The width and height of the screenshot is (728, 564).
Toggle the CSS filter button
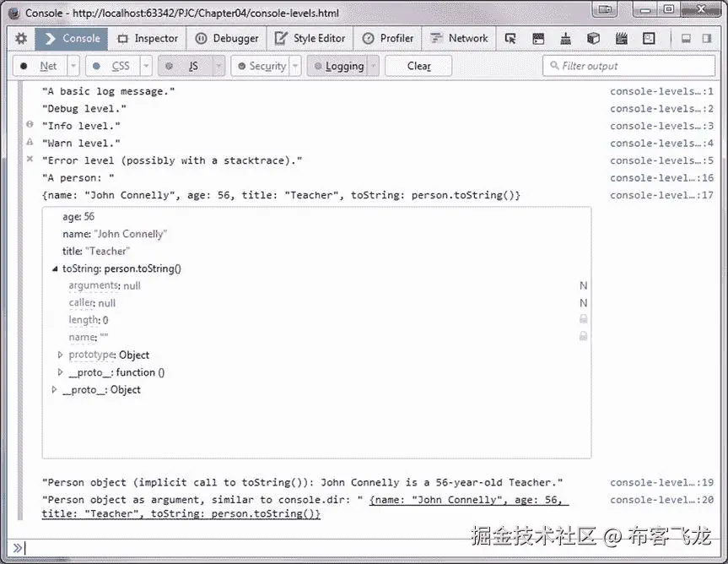coord(113,66)
